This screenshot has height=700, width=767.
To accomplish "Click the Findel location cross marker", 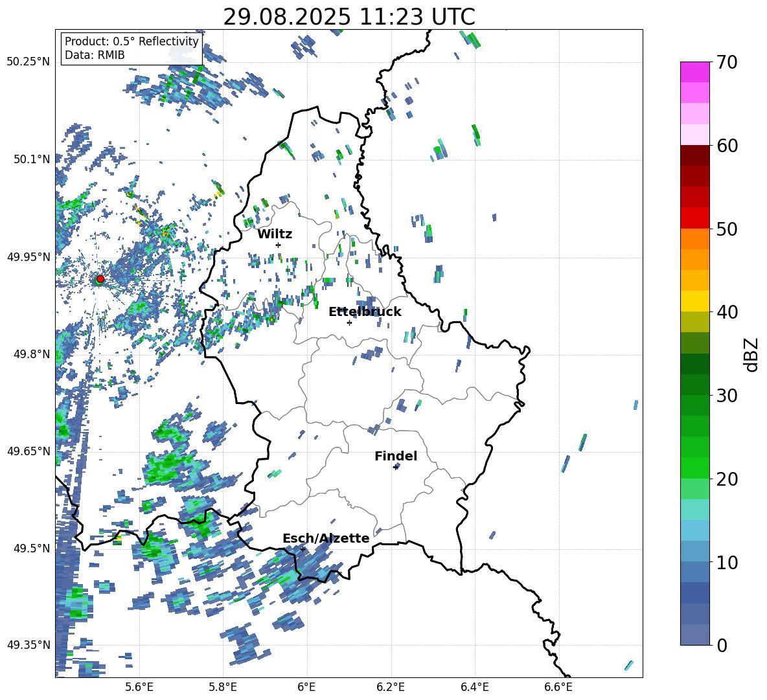I will coord(396,467).
